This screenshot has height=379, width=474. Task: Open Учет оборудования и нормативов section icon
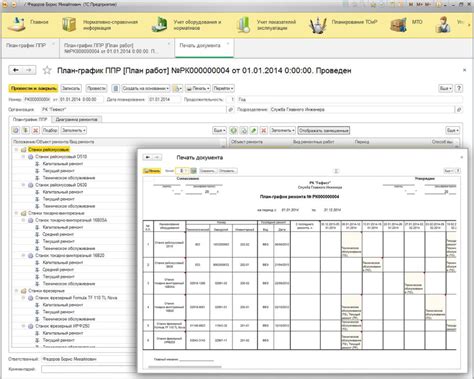click(x=160, y=25)
